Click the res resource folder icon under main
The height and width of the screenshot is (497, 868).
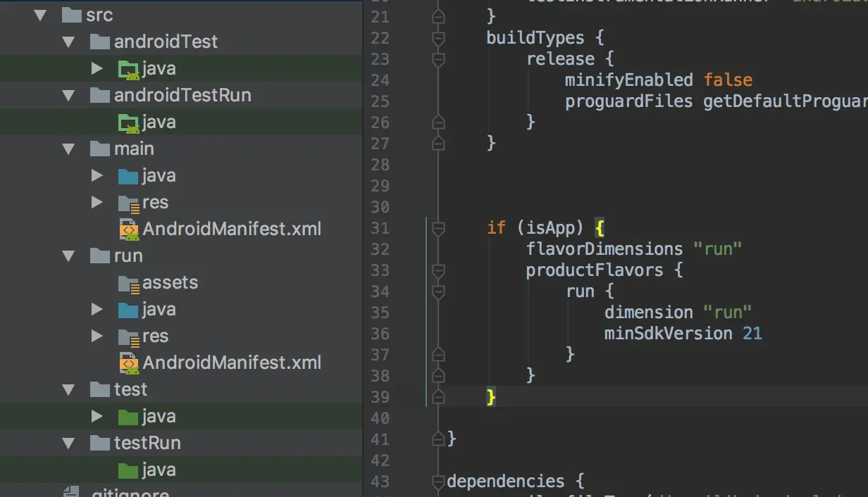128,203
